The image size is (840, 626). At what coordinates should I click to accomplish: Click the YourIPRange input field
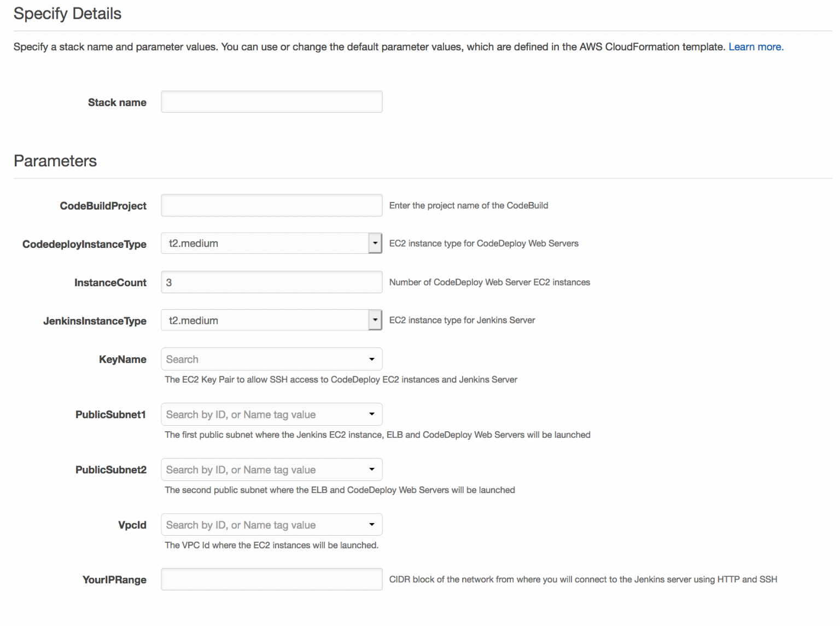pos(271,579)
